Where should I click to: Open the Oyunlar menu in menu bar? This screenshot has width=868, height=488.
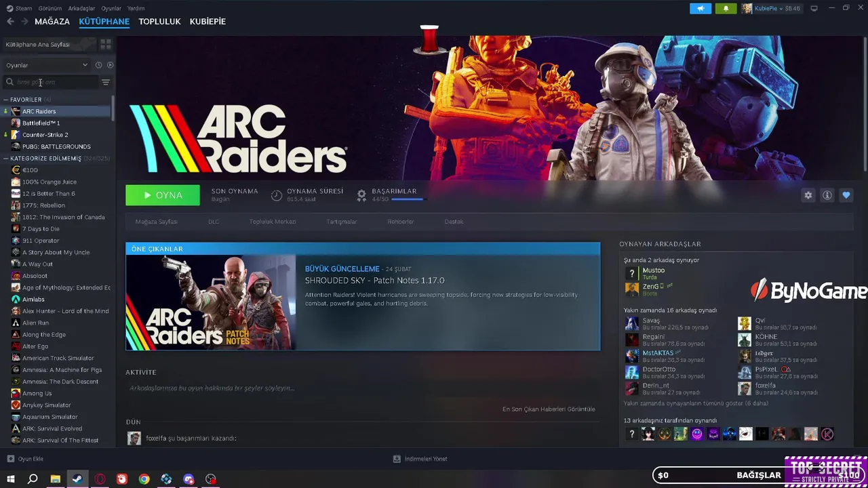(111, 8)
